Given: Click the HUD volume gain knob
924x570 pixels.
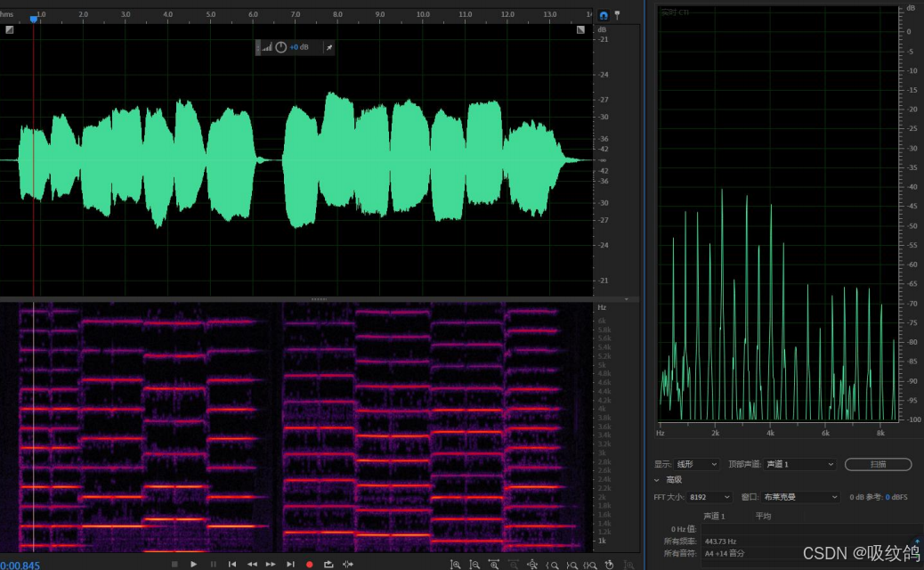Looking at the screenshot, I should 281,47.
